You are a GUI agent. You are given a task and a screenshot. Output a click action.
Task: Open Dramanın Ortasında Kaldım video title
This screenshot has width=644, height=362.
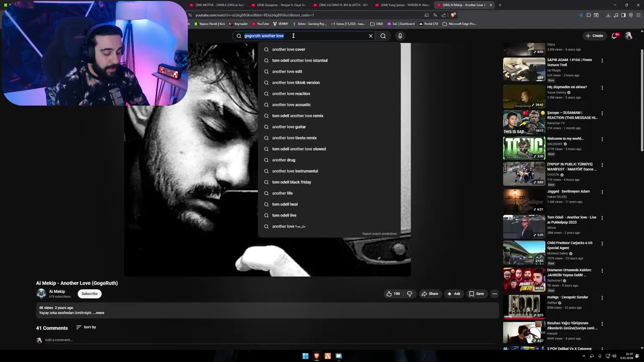pyautogui.click(x=569, y=273)
